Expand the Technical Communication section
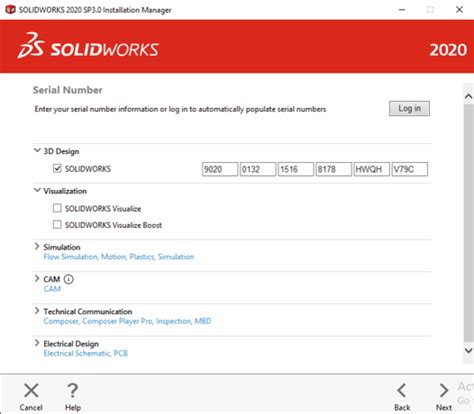Screen dimensions: 474x414 coord(37,311)
